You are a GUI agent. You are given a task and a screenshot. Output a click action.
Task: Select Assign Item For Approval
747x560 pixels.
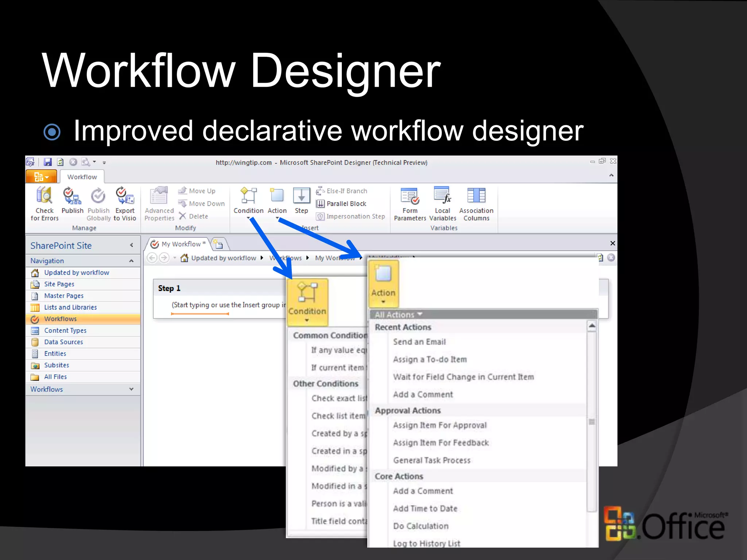440,425
